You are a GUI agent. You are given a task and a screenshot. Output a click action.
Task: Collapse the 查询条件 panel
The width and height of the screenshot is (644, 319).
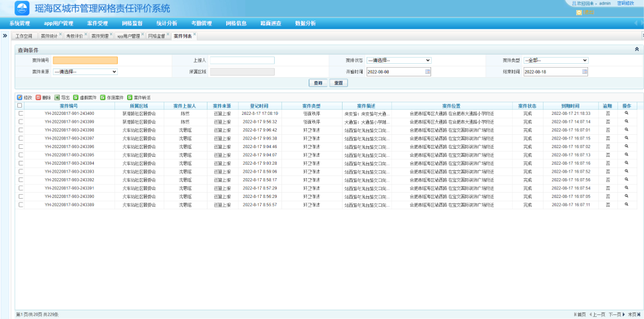[637, 49]
